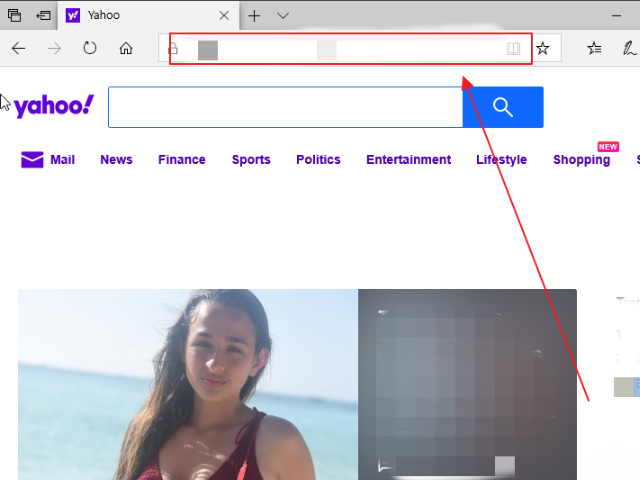Open the Favorites hub list icon
The width and height of the screenshot is (640, 480).
tap(594, 48)
